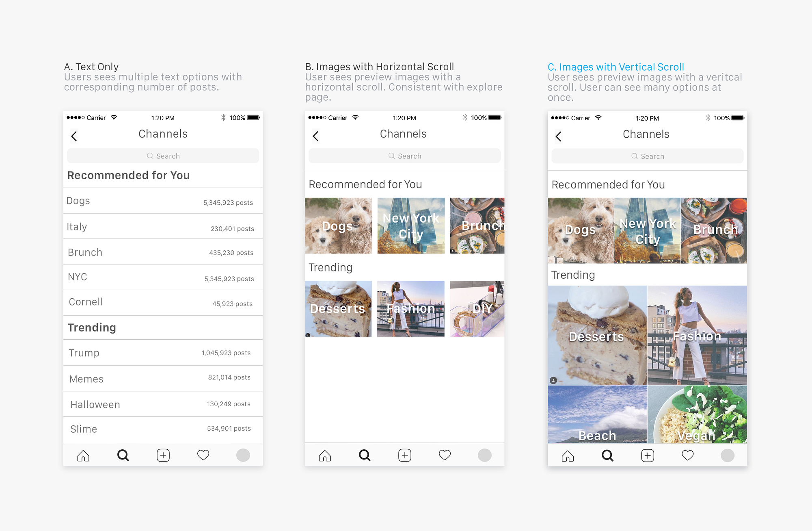Click the C. Images with Vertical Scroll heading
812x531 pixels.
pyautogui.click(x=615, y=67)
